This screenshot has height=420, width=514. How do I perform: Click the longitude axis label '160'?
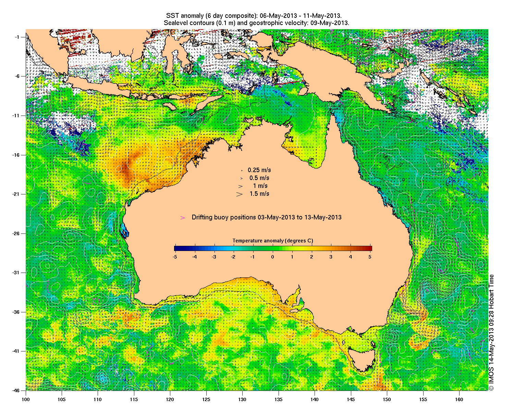point(459,399)
